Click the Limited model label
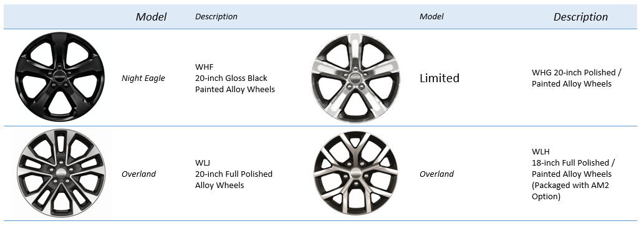This screenshot has height=226, width=644. [439, 78]
